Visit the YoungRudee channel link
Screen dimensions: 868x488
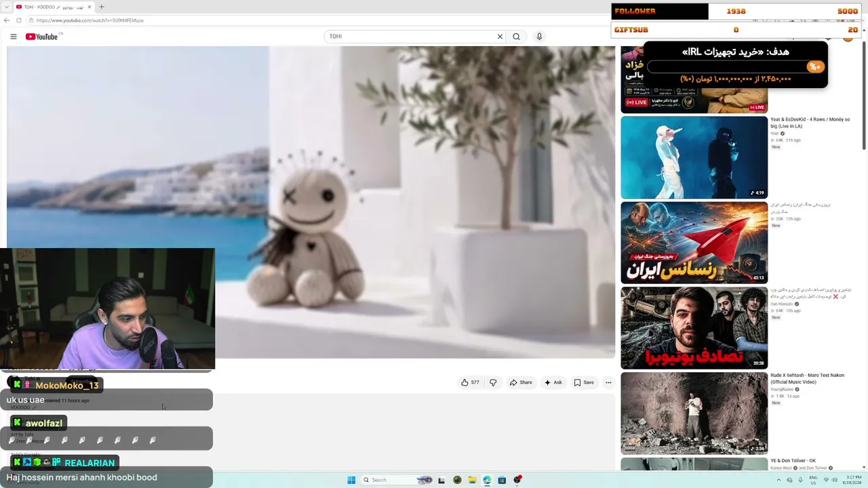782,390
